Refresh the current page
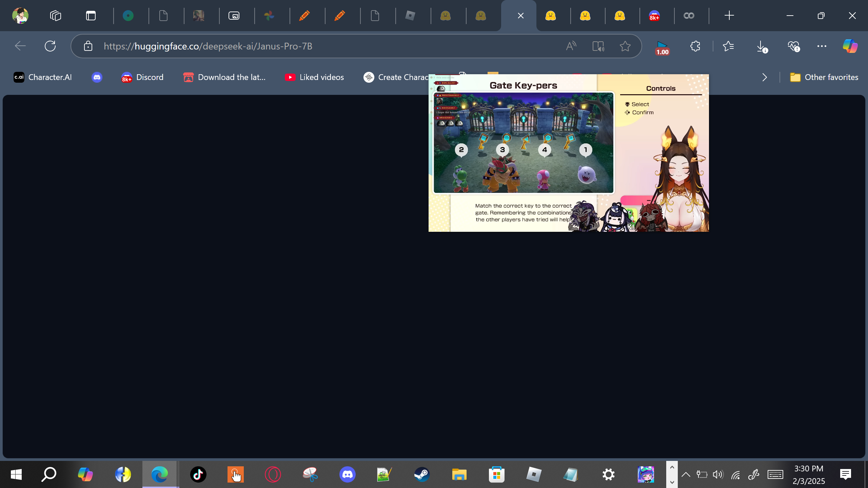868x488 pixels. point(50,46)
